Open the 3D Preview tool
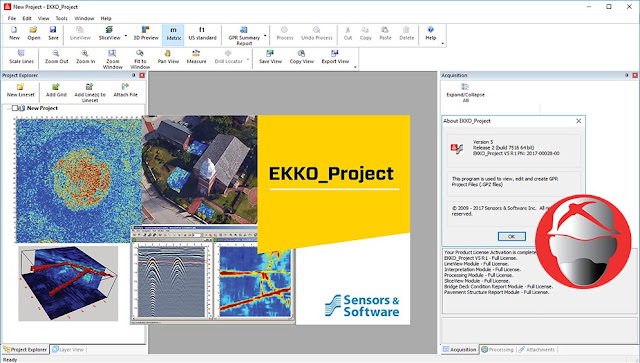 [x=146, y=33]
